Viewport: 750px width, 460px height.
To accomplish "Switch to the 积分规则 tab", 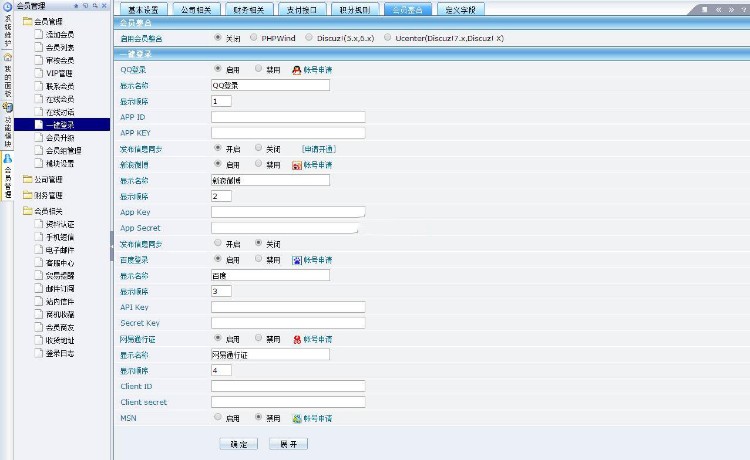I will [355, 10].
